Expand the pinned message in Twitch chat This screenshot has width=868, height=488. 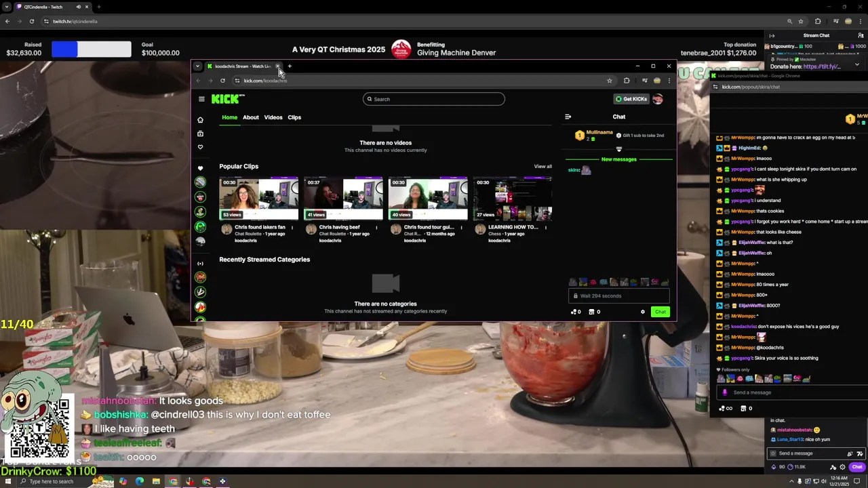856,64
